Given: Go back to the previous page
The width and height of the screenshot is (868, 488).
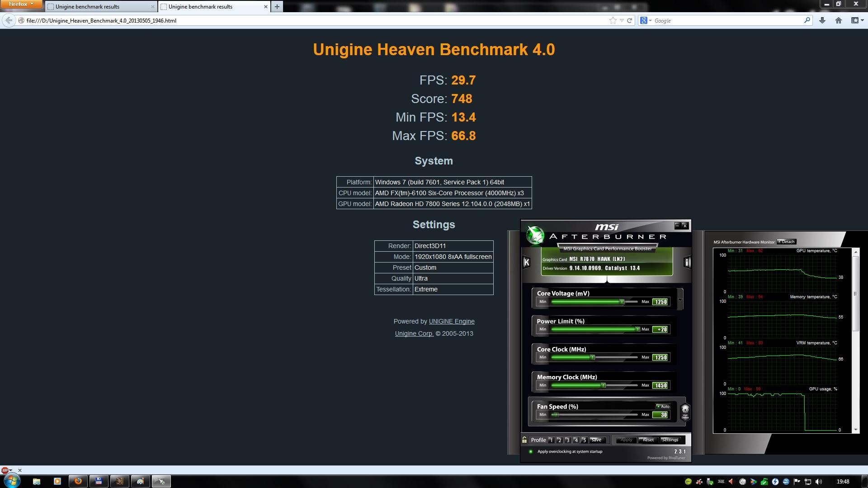Looking at the screenshot, I should click(x=9, y=20).
